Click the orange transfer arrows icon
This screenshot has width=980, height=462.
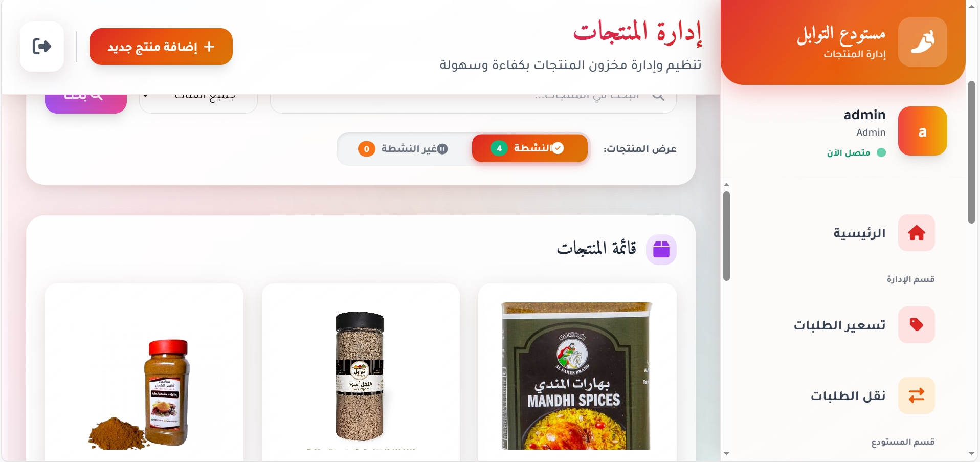(917, 395)
